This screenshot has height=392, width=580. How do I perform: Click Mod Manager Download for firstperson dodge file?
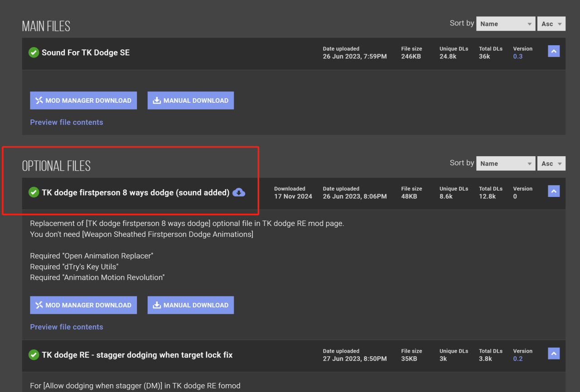point(83,305)
